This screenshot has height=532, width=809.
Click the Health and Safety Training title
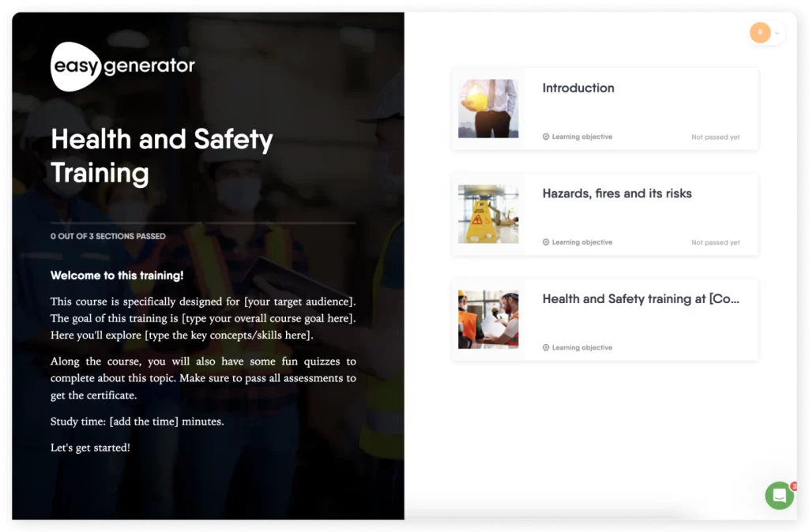tap(161, 155)
